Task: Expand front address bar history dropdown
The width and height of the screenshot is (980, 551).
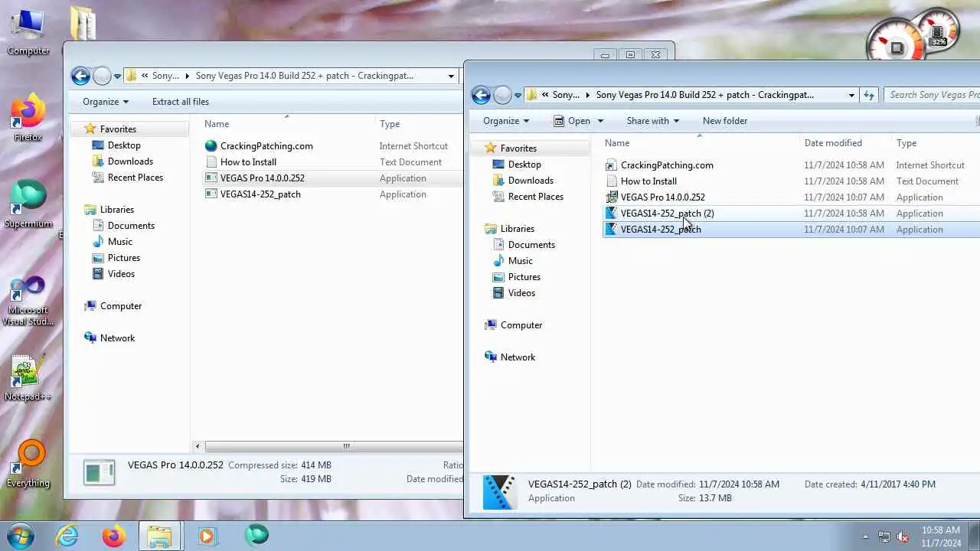Action: pyautogui.click(x=851, y=95)
